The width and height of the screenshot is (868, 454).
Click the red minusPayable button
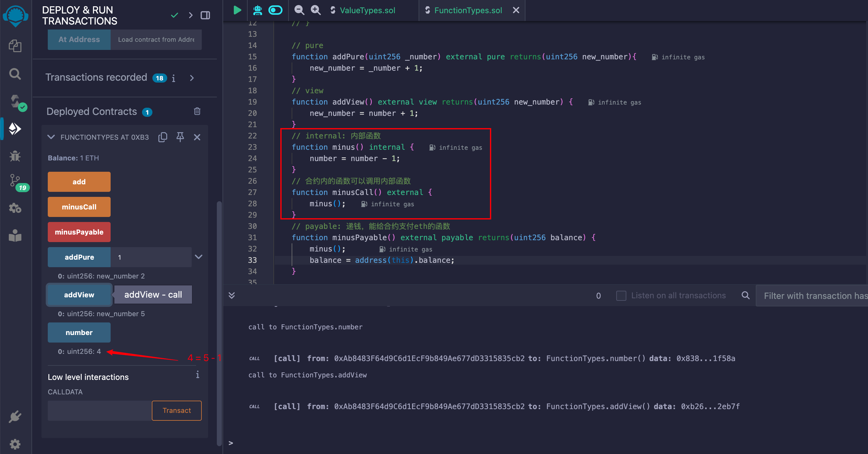click(79, 232)
